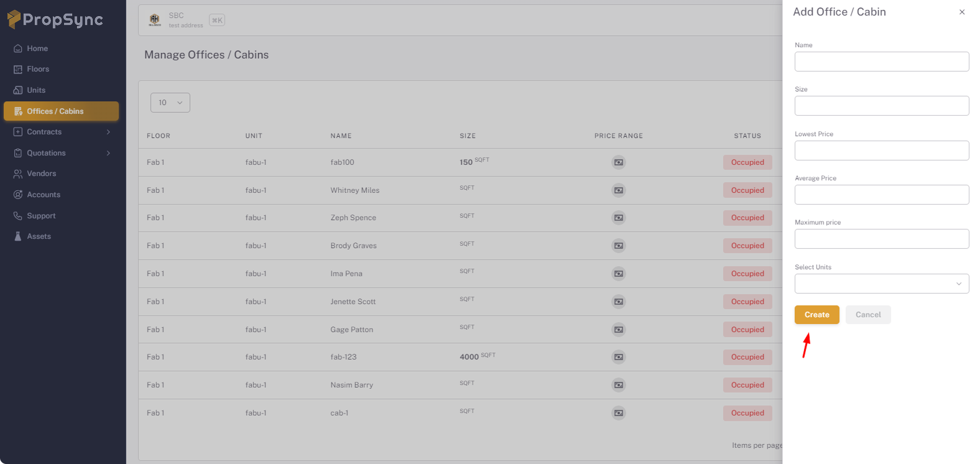Focus the Name input field
This screenshot has height=464, width=980.
(x=882, y=62)
